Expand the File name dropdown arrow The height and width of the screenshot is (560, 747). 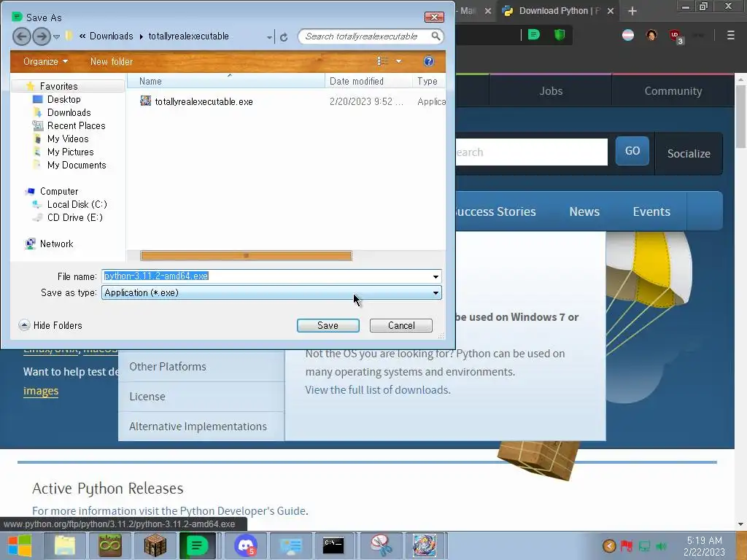click(x=436, y=276)
